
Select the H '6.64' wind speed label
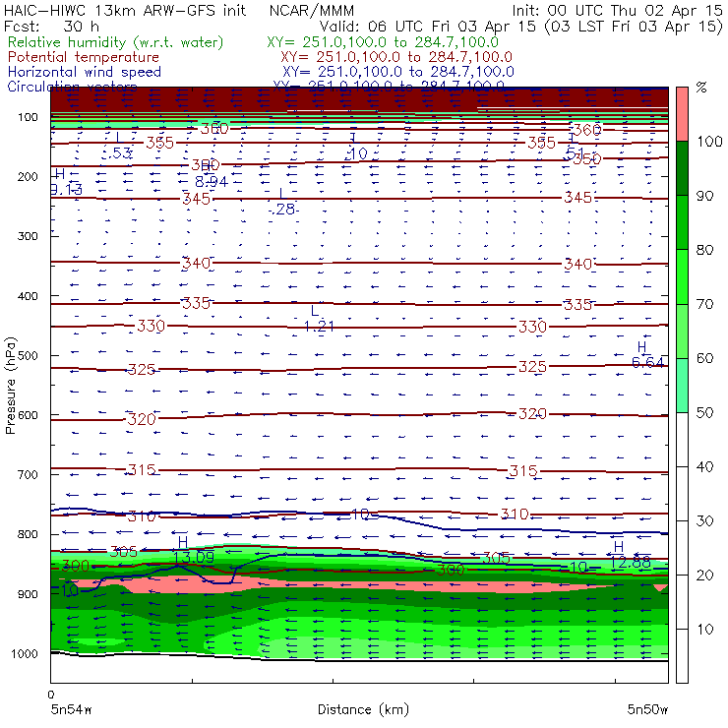tap(647, 355)
